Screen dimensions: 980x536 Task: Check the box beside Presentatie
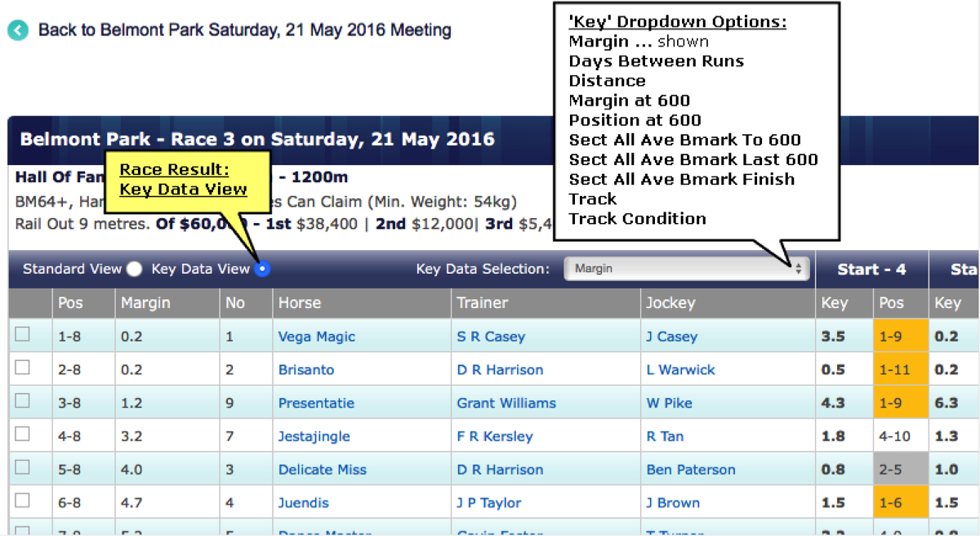coord(22,400)
